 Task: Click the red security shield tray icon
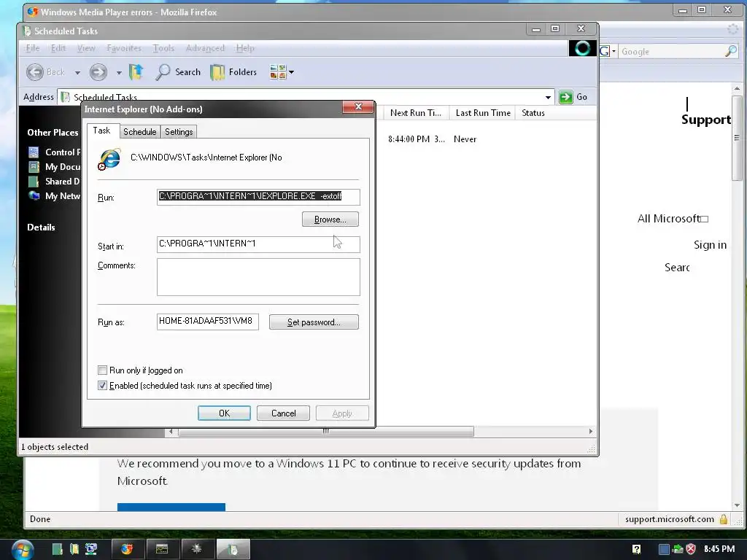click(691, 549)
